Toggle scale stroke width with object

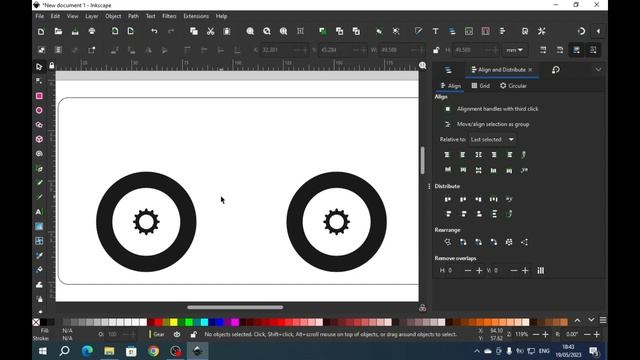[543, 50]
